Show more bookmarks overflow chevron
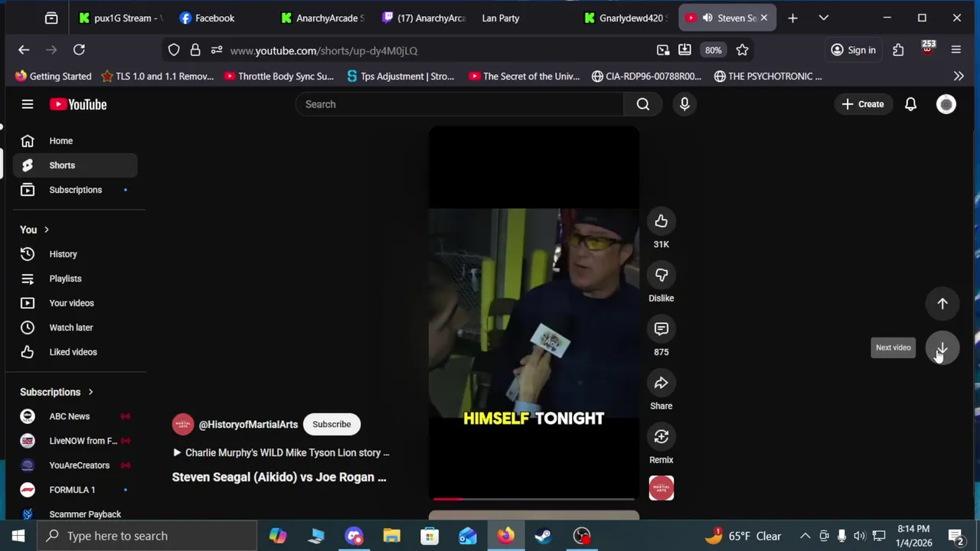This screenshot has width=980, height=551. [x=959, y=76]
